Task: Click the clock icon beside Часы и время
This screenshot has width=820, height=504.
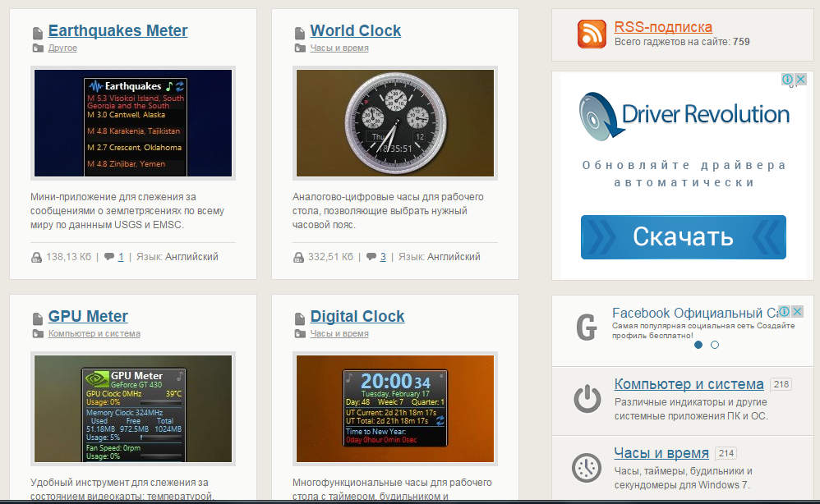Action: 587,467
